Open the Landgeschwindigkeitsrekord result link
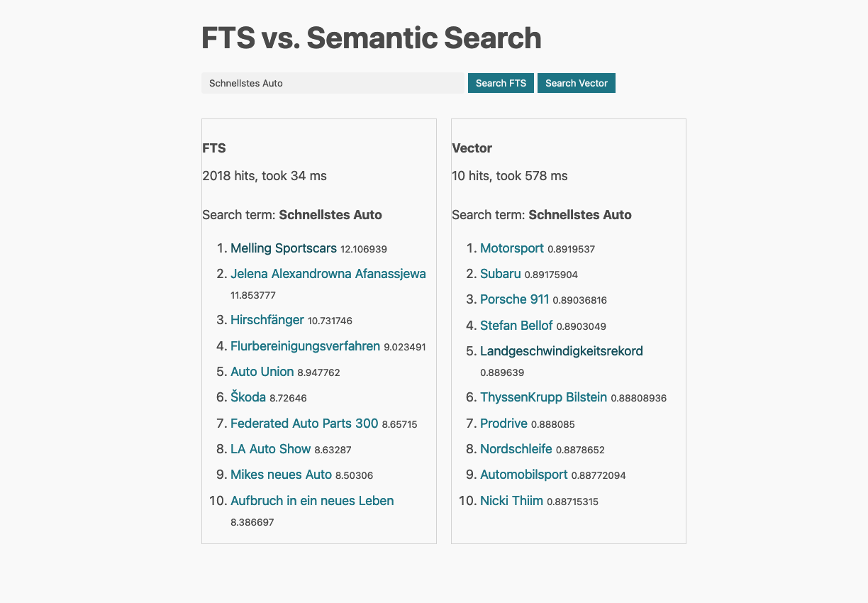 click(561, 350)
